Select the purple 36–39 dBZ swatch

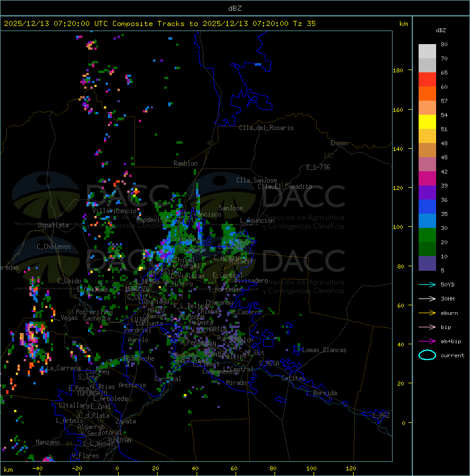[427, 193]
